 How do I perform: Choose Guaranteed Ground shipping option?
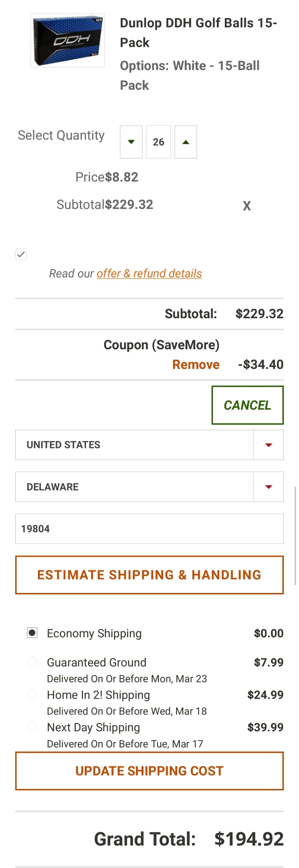pyautogui.click(x=32, y=662)
